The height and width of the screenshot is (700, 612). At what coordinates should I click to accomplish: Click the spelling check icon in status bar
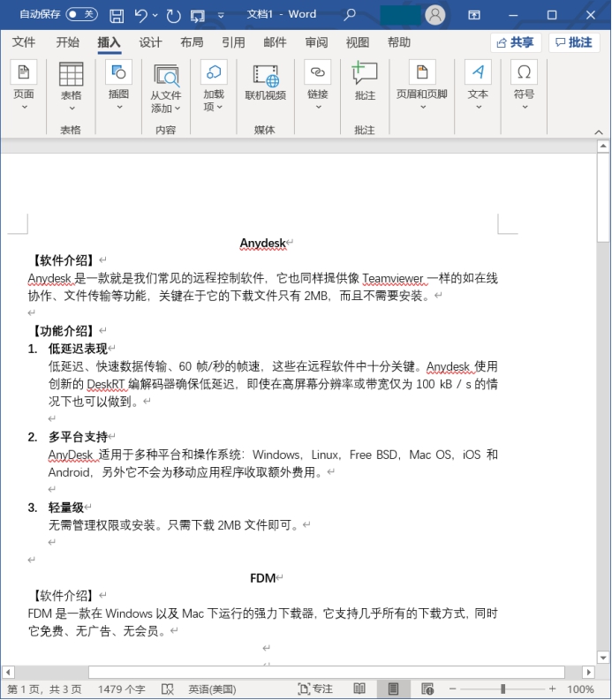[168, 689]
